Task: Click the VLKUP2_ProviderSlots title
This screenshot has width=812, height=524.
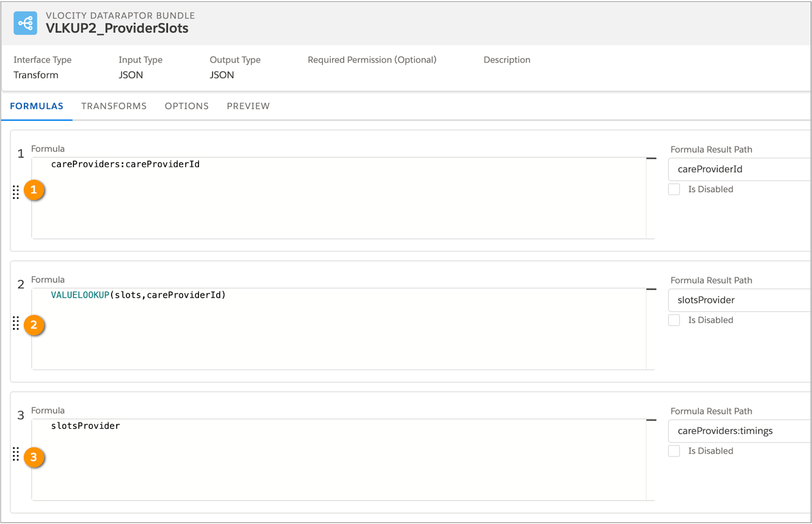Action: pos(117,28)
